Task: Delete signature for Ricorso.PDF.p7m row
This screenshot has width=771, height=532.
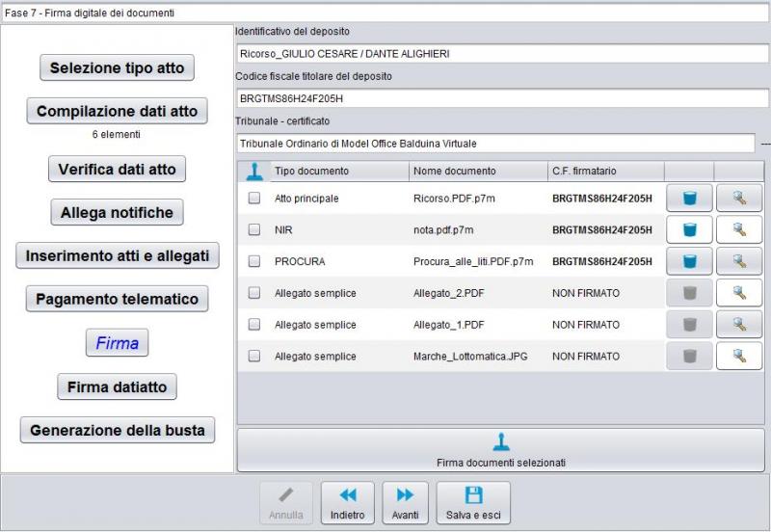Action: coord(689,199)
